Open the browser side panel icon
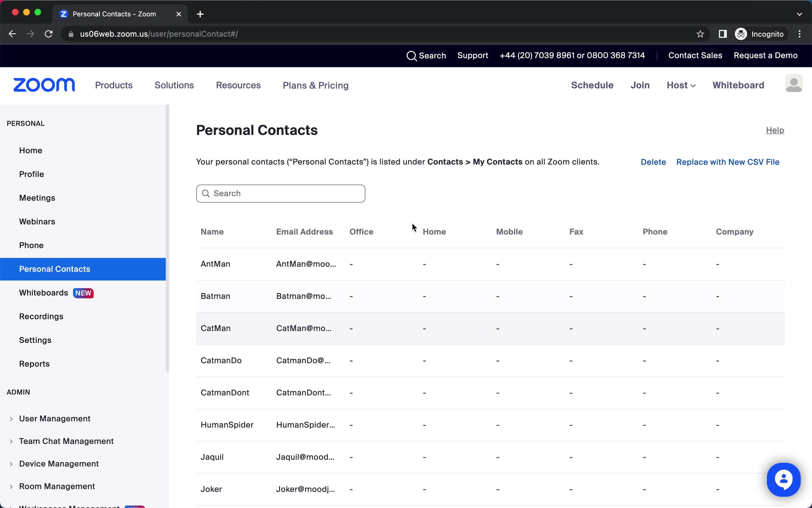 click(723, 34)
